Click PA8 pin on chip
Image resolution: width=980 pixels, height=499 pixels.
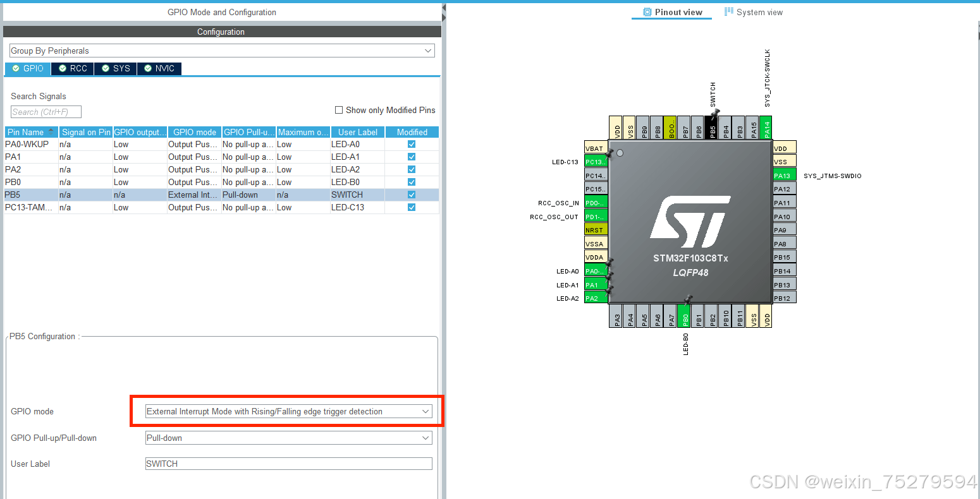(x=785, y=244)
